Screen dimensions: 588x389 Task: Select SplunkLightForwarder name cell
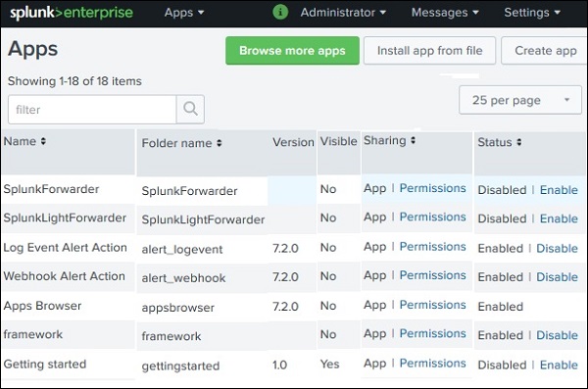(x=65, y=218)
